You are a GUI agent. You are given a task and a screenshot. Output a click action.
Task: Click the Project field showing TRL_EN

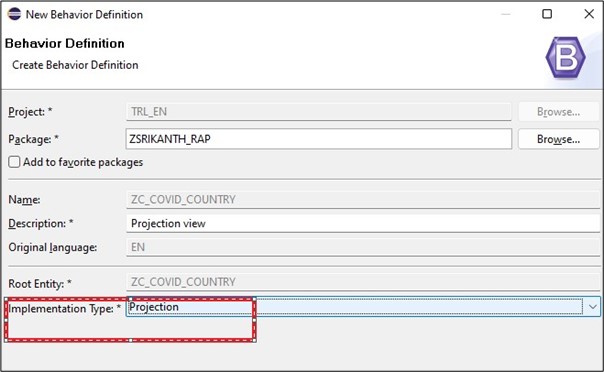tap(319, 112)
